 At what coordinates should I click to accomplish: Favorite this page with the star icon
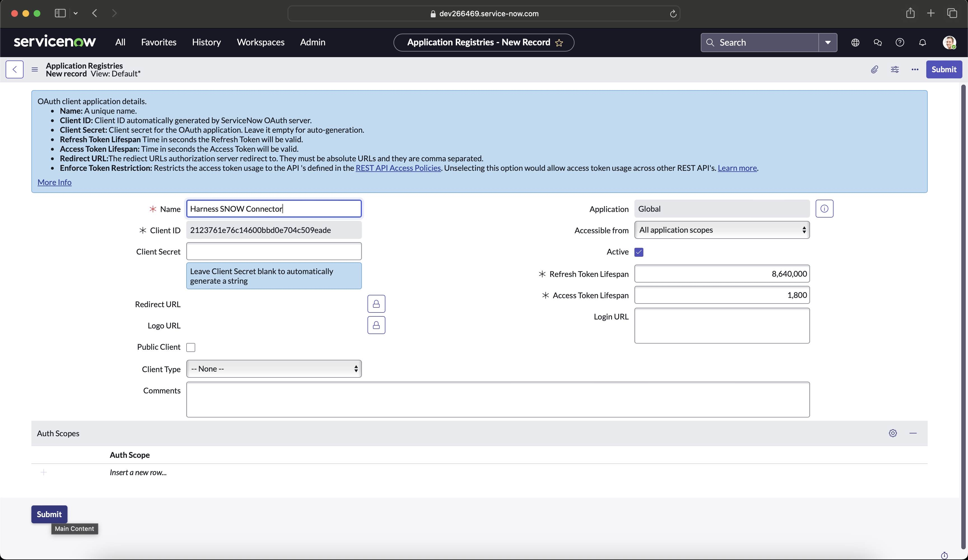(x=559, y=43)
